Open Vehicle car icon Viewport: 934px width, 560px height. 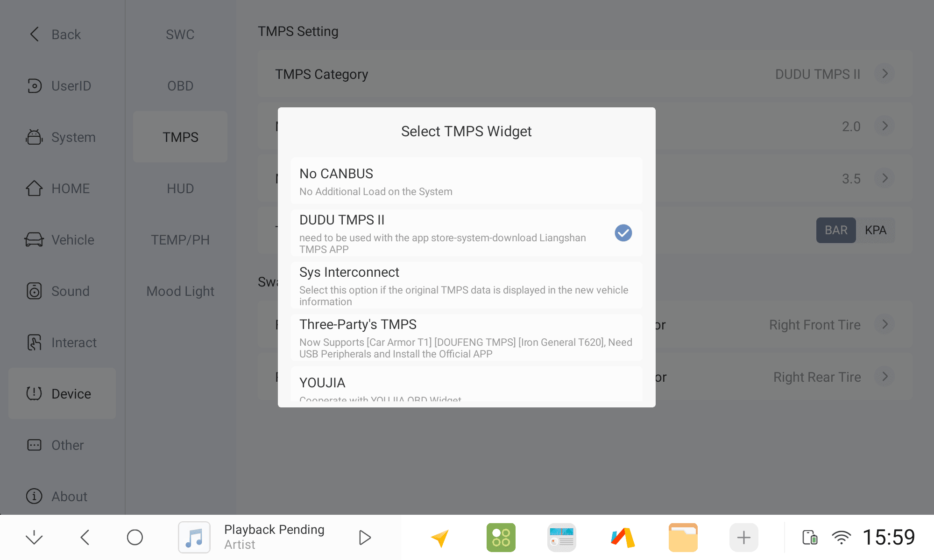[34, 239]
